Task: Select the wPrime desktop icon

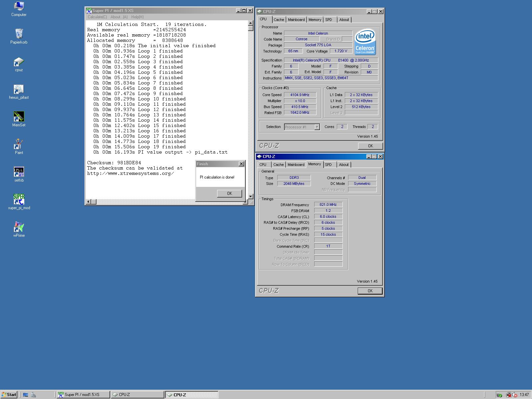Action: (x=19, y=230)
